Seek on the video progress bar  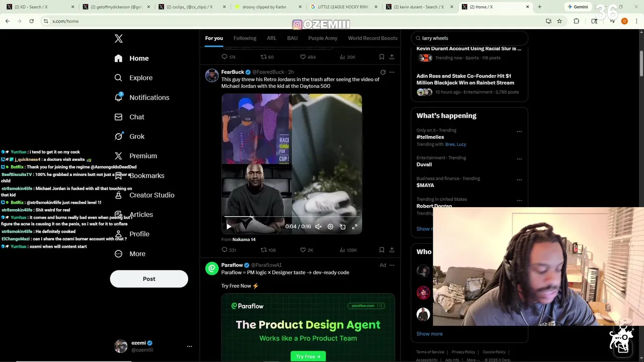coord(292,217)
